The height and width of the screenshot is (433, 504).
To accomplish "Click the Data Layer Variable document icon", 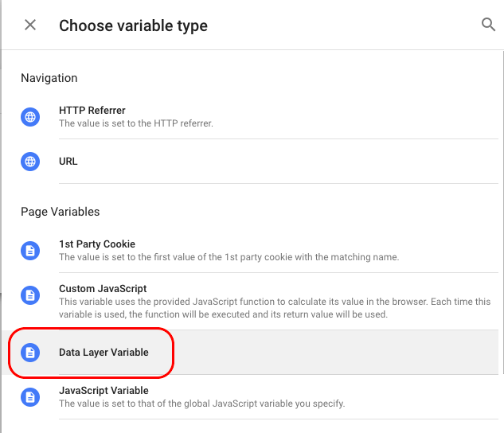I will [x=30, y=353].
